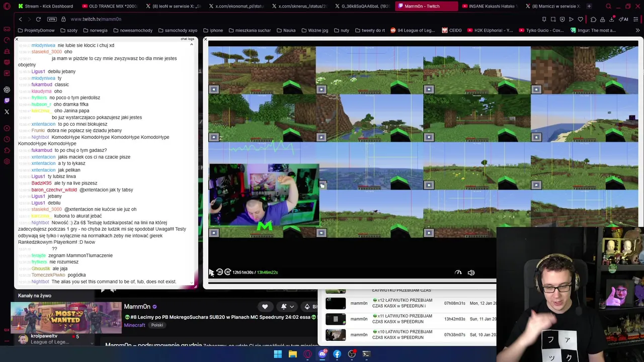Open Facebook from the taskbar

pyautogui.click(x=337, y=354)
